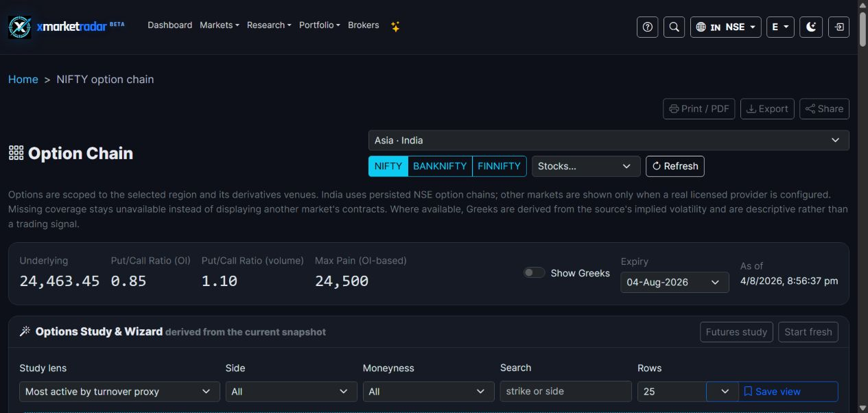Open the search magnifier icon

click(x=675, y=27)
